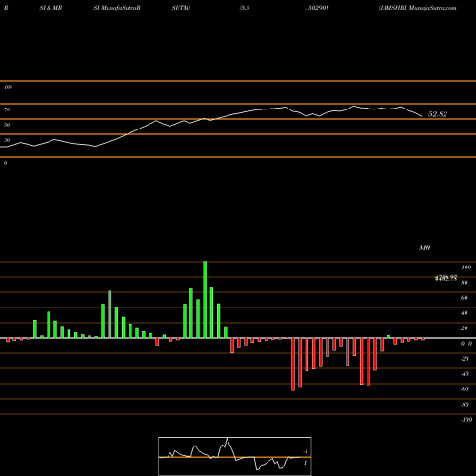This screenshot has height=476, width=476.
Task: Click the 20 label on MR axis
Action: point(465,328)
